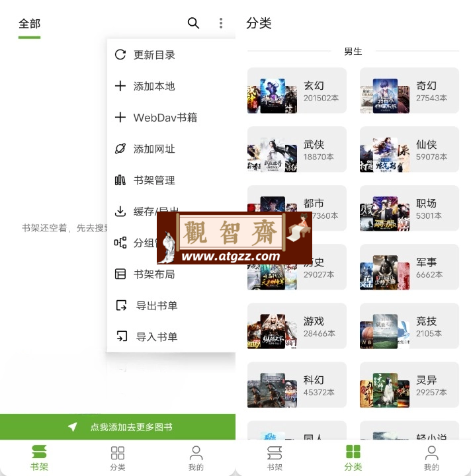Tap 书架 tab in left bottom bar
Image resolution: width=471 pixels, height=476 pixels.
(x=39, y=457)
